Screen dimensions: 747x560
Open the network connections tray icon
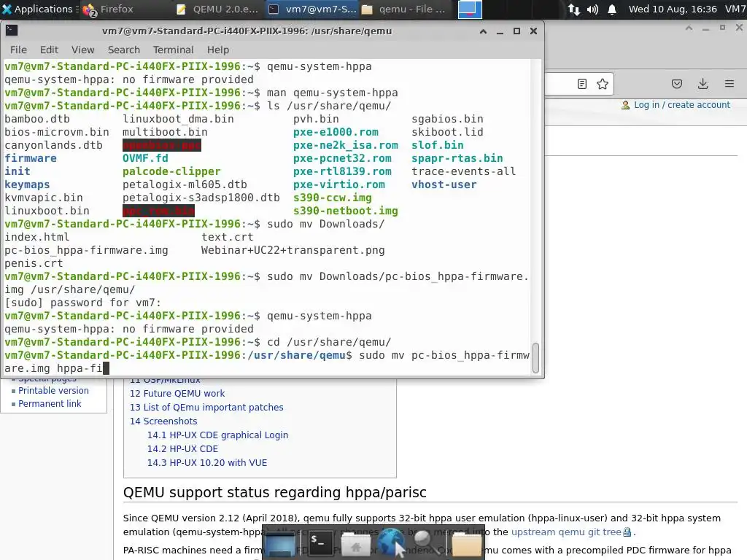point(573,9)
